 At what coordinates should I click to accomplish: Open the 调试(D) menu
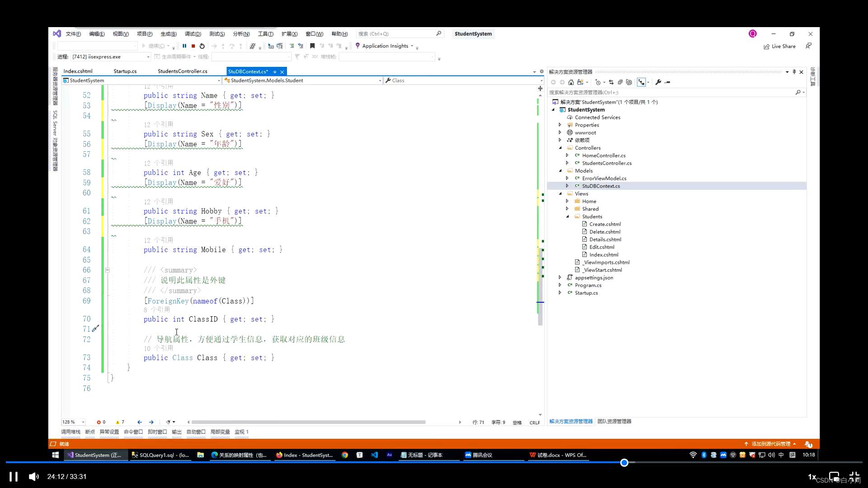[193, 34]
